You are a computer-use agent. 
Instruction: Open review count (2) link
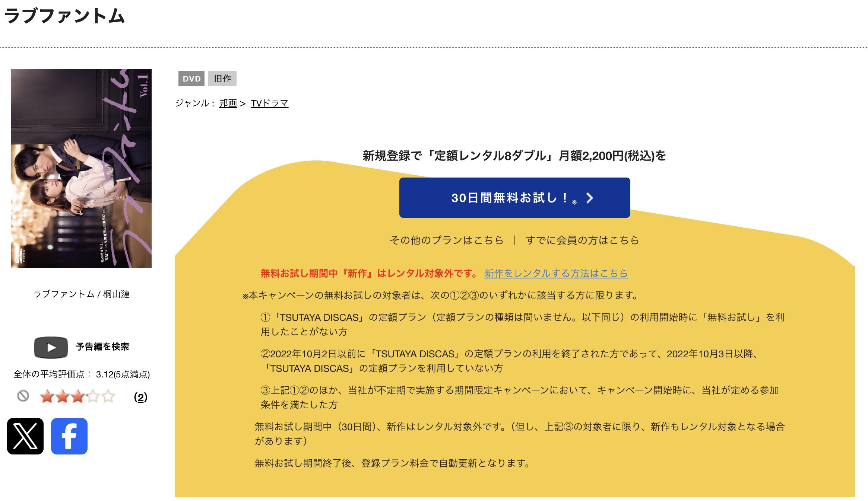coord(140,397)
